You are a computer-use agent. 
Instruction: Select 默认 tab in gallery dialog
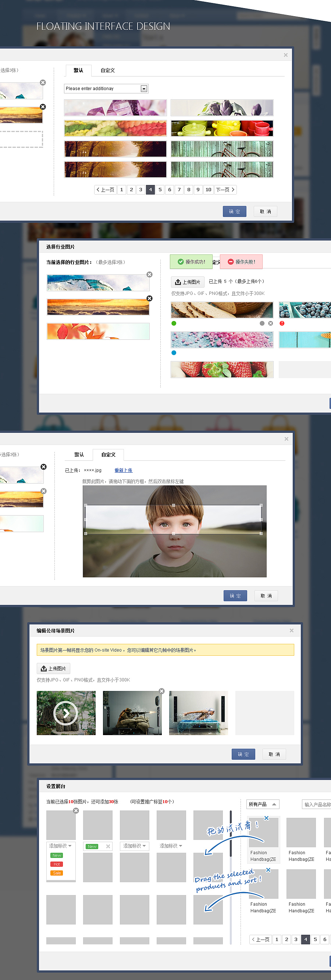click(78, 70)
